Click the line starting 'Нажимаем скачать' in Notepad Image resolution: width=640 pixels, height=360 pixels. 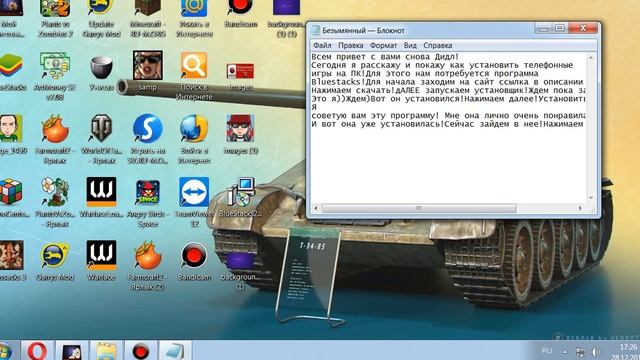tap(449, 90)
